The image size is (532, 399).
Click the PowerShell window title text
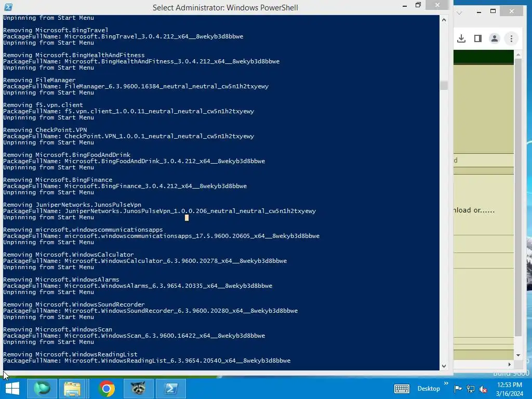pos(225,7)
